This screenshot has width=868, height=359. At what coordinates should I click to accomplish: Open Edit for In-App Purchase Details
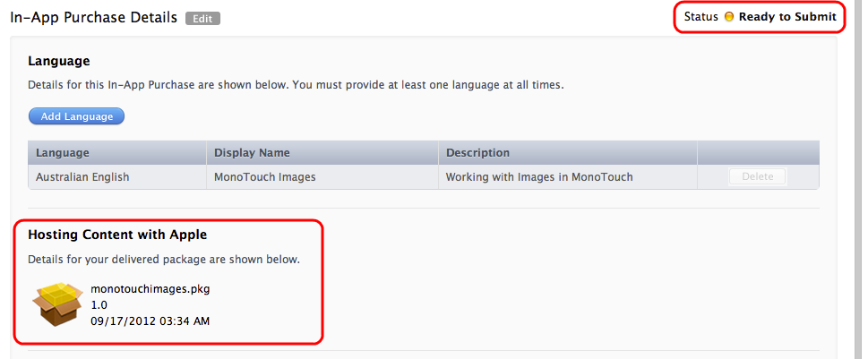point(202,18)
